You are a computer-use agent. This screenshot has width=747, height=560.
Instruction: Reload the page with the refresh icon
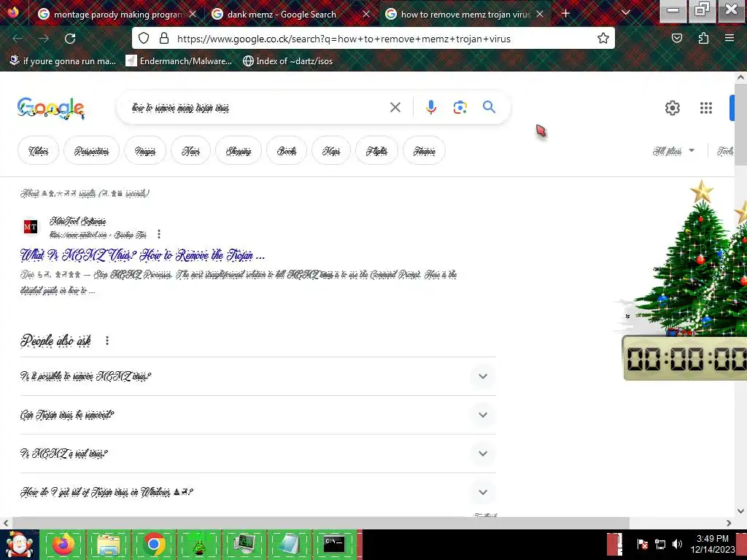(x=70, y=39)
